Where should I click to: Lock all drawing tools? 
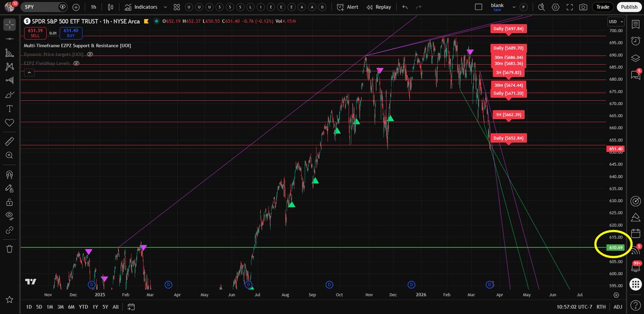(x=9, y=203)
